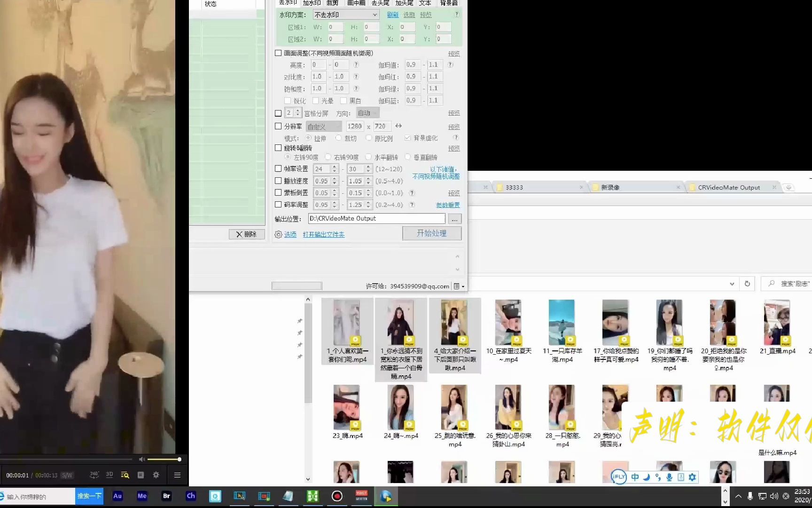Enable the 分辨率 resolution checkbox
The height and width of the screenshot is (508, 812).
(x=278, y=126)
